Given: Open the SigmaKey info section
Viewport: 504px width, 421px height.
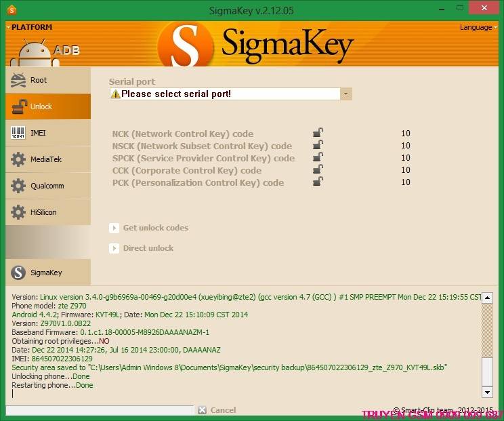Looking at the screenshot, I should point(48,273).
